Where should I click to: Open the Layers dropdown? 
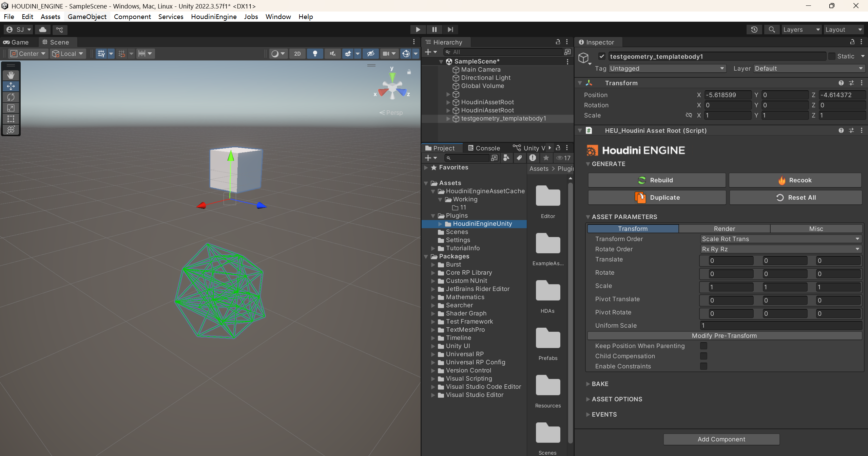(801, 30)
